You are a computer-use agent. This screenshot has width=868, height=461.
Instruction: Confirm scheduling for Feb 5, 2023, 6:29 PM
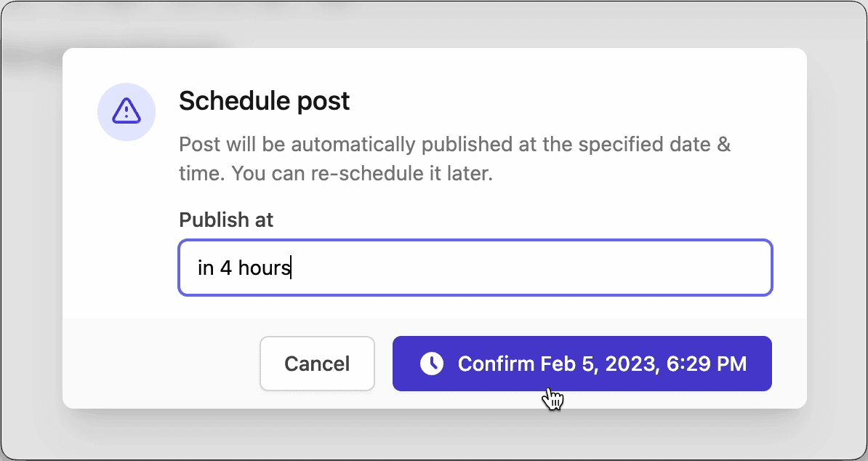(582, 364)
